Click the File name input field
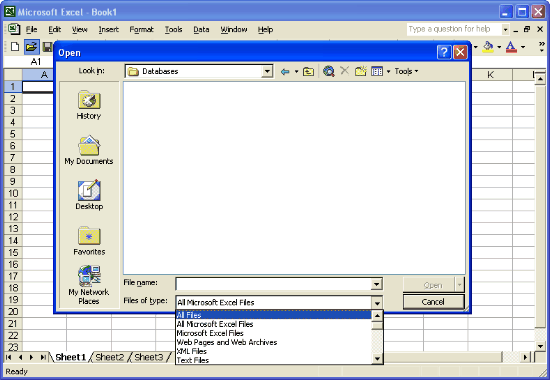Screen dimensions: 550x380 tap(273, 284)
